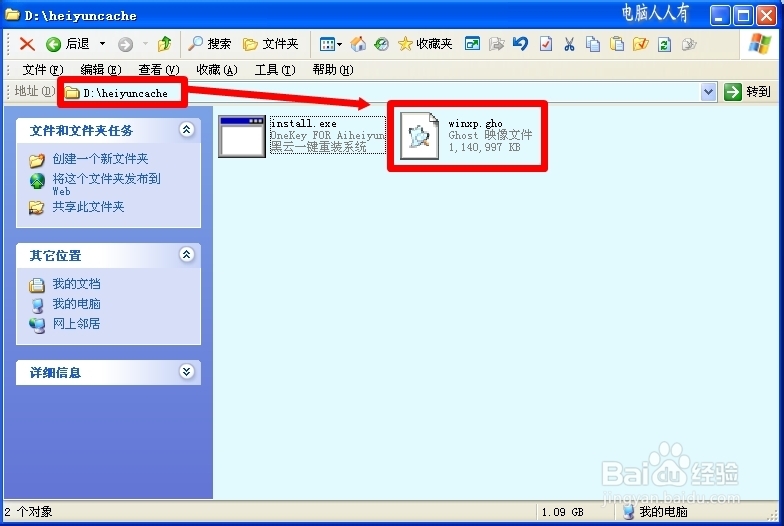Image resolution: width=784 pixels, height=526 pixels.
Task: Select the install.exe file name
Action: (x=304, y=124)
